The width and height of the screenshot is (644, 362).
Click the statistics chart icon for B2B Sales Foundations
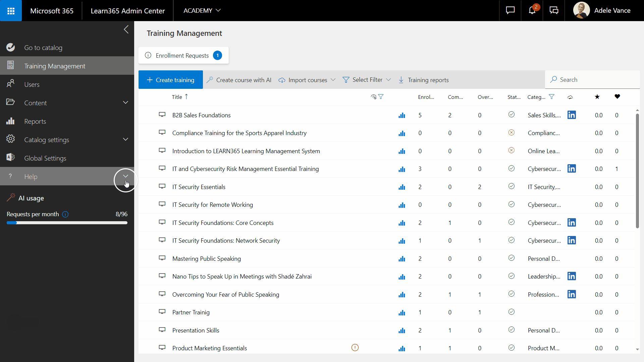point(401,115)
